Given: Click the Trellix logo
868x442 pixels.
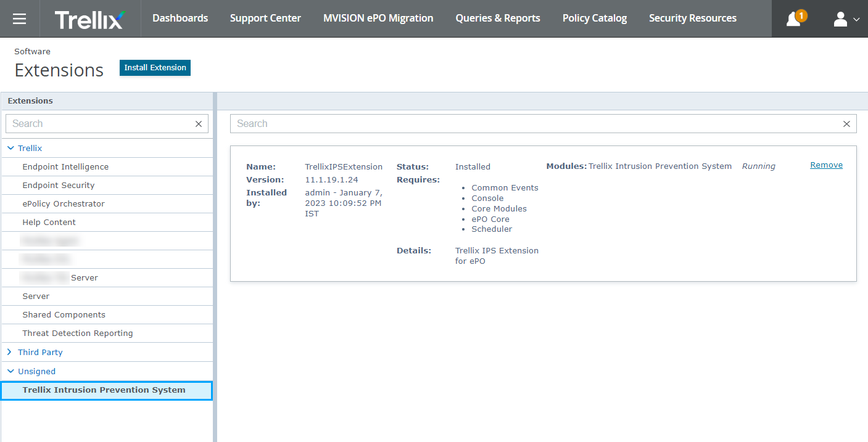Looking at the screenshot, I should (x=89, y=19).
